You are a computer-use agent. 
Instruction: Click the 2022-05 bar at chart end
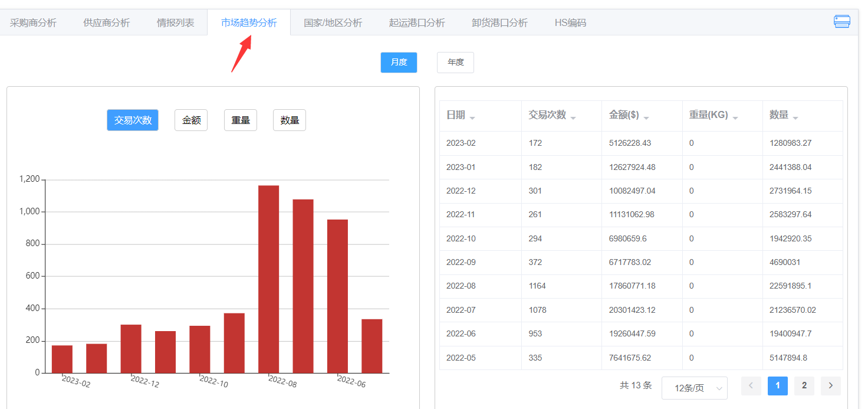(x=372, y=346)
